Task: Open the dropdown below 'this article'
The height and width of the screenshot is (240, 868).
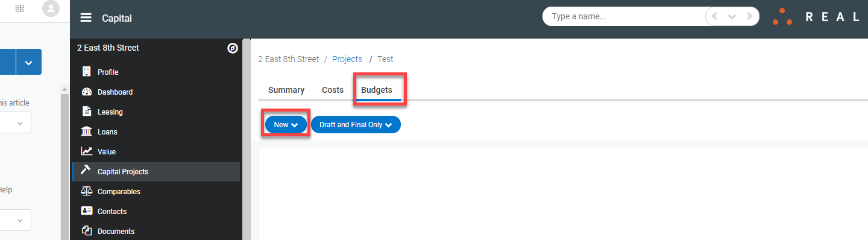Action: coord(16,122)
